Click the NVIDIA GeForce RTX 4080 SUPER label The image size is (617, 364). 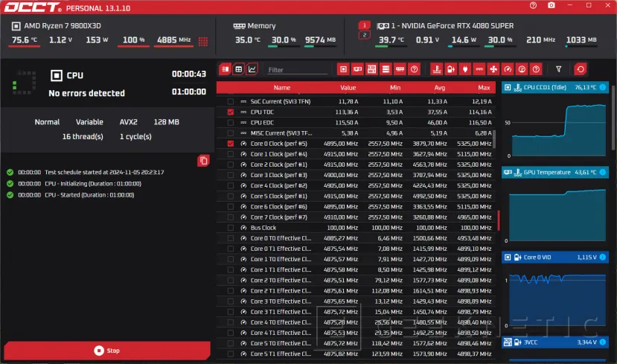pyautogui.click(x=452, y=26)
